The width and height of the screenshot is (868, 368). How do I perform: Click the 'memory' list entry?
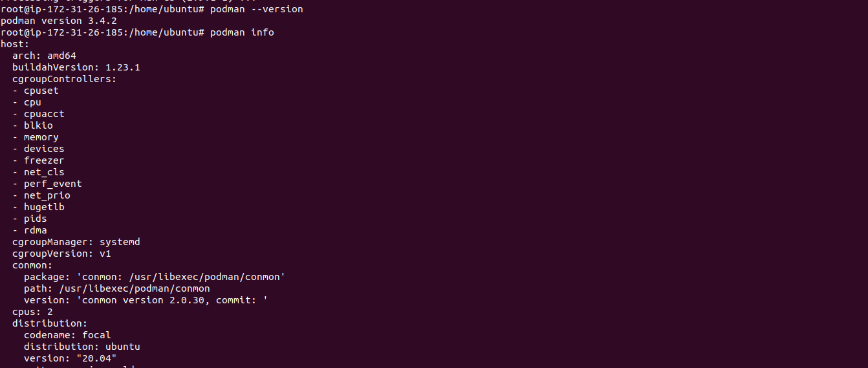(x=41, y=137)
